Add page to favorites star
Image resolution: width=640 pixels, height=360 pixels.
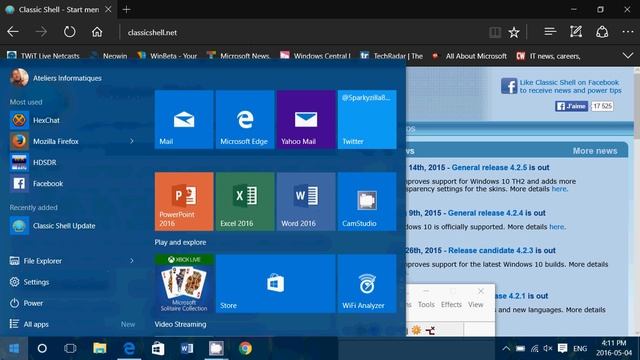(x=514, y=32)
